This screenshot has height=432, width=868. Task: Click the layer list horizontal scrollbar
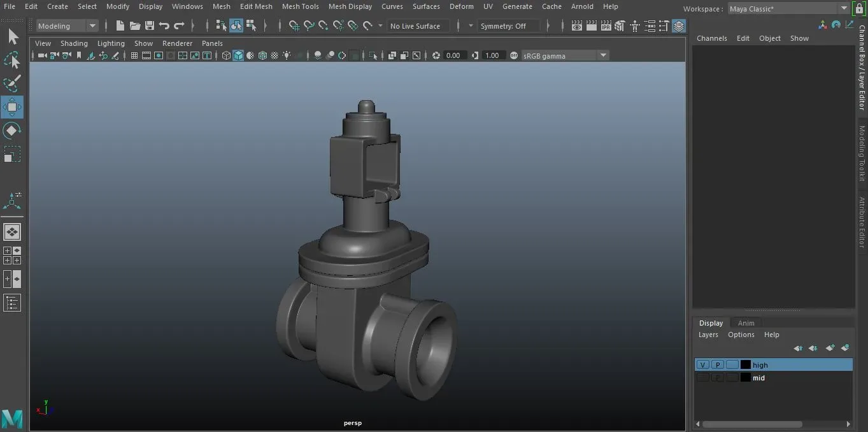(x=752, y=424)
